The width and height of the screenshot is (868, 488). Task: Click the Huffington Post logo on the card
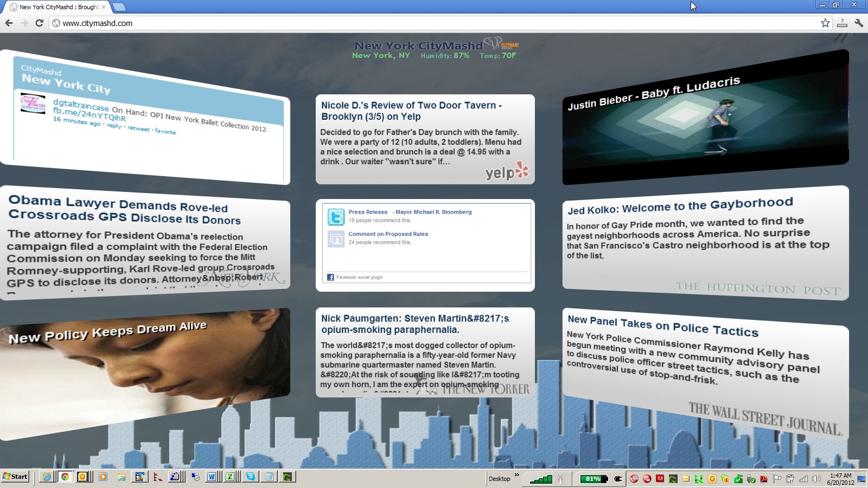click(758, 288)
